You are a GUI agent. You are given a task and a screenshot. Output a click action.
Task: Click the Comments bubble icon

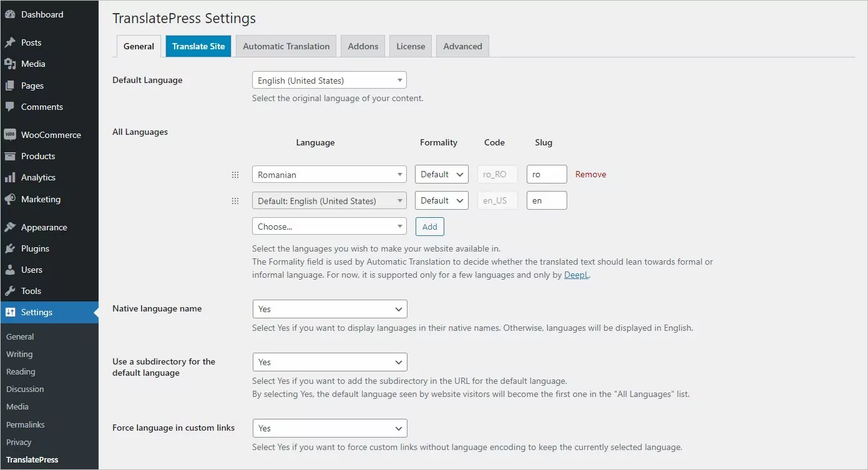(10, 107)
